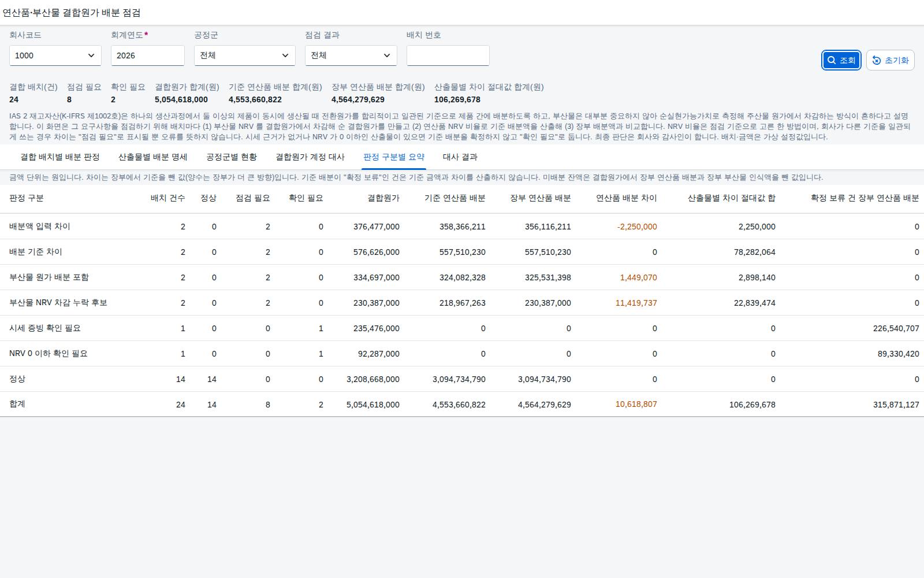Viewport: 924px width, 578px height.
Task: Select the 판정 구분별 요약 tab
Action: click(394, 157)
